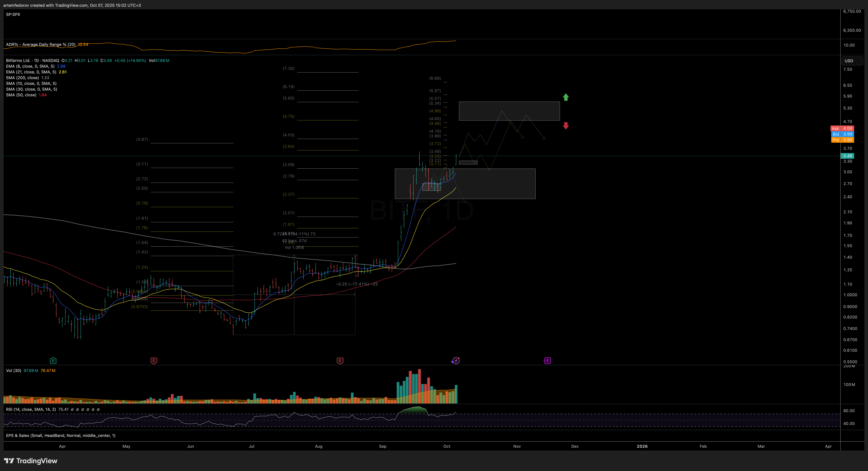Click the red earnings E marker in May
Image resolution: width=868 pixels, height=471 pixels.
(154, 361)
